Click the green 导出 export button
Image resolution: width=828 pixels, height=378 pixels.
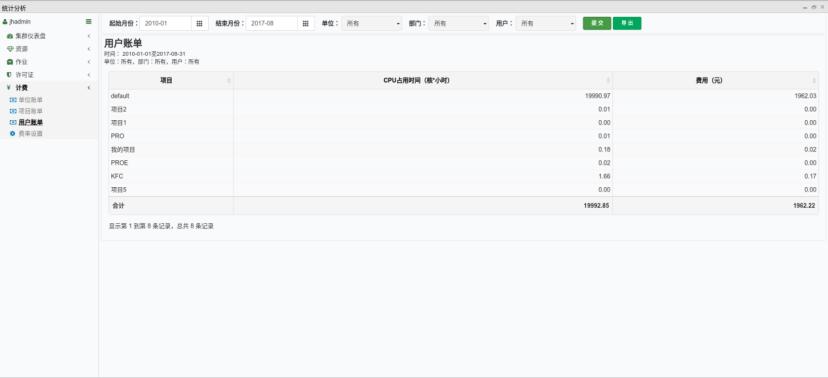point(627,23)
